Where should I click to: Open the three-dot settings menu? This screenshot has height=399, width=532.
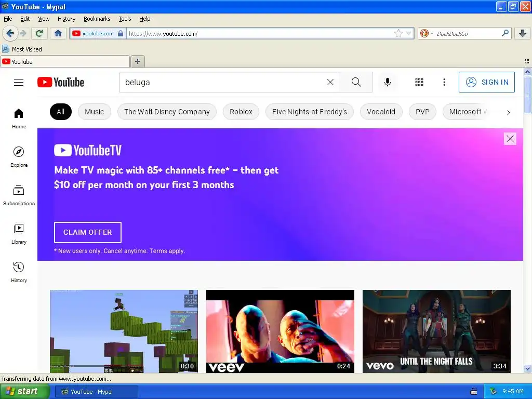click(x=444, y=82)
